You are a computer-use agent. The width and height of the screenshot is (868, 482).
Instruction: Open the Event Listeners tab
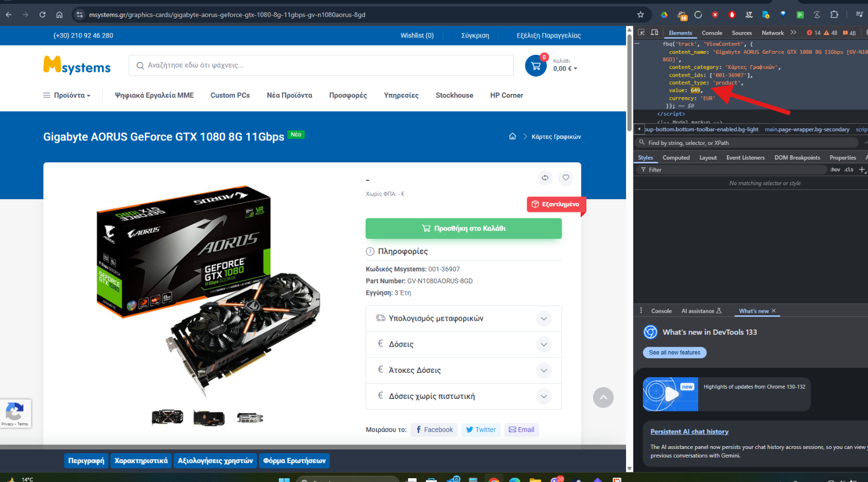(x=745, y=158)
